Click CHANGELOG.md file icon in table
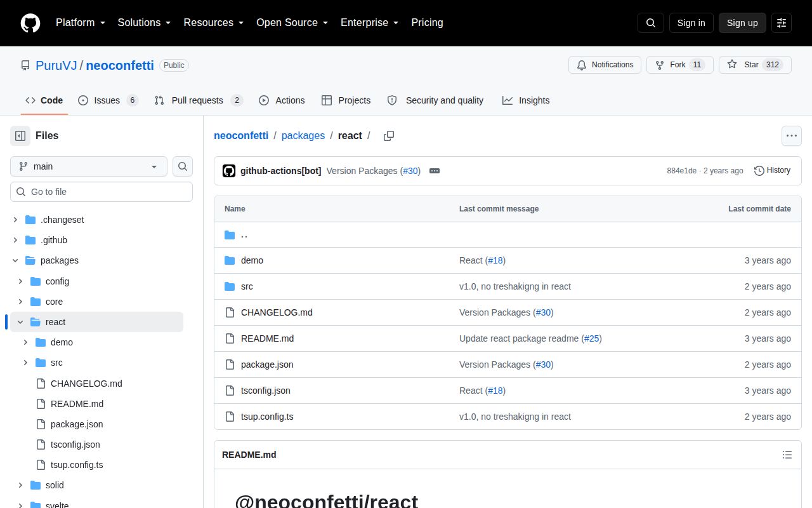 230,312
